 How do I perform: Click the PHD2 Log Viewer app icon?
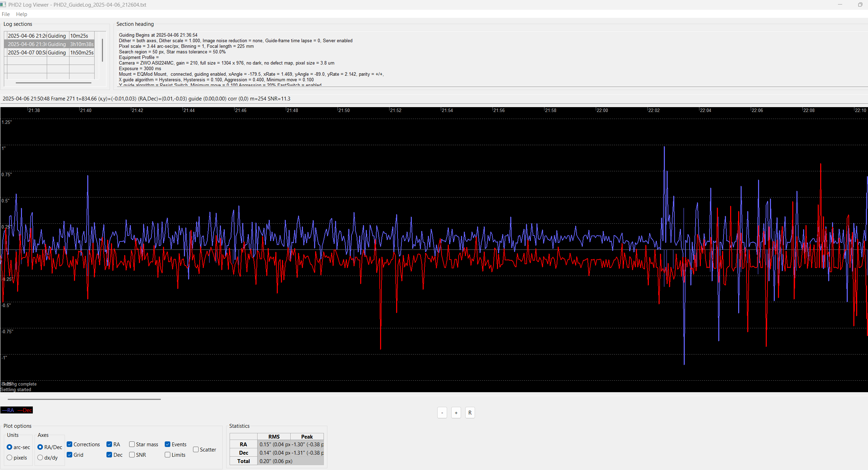(x=3, y=5)
